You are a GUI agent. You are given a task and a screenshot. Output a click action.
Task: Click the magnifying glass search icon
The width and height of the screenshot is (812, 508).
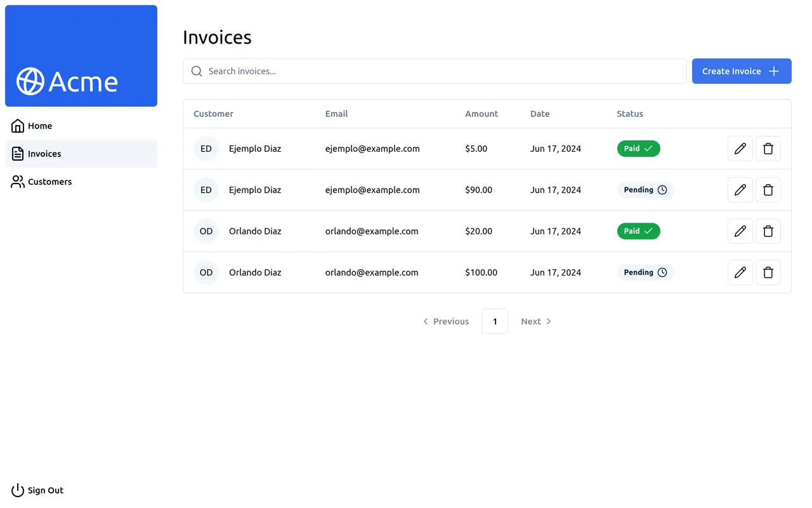[x=197, y=71]
